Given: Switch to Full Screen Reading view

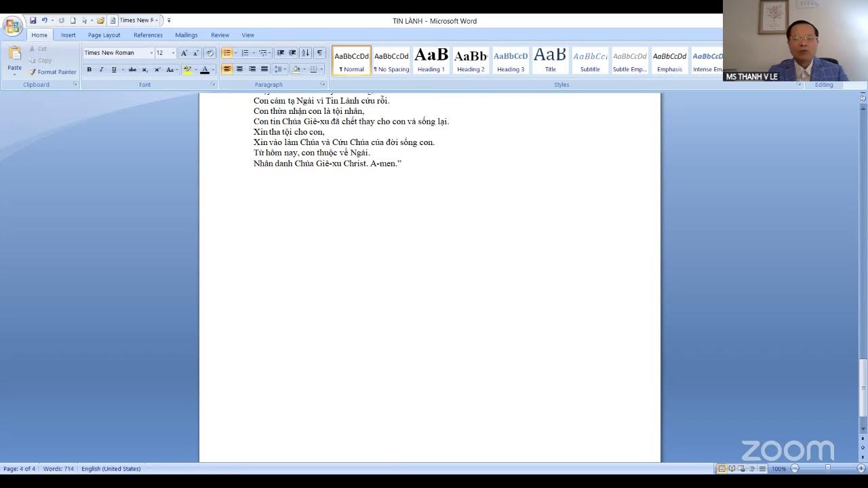Looking at the screenshot, I should click(732, 468).
